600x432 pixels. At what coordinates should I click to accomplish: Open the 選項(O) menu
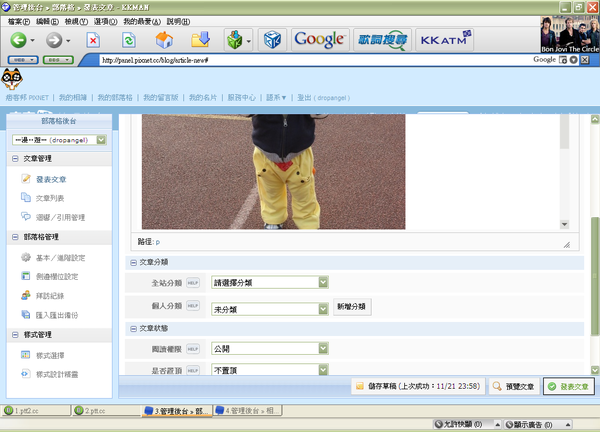coord(106,22)
